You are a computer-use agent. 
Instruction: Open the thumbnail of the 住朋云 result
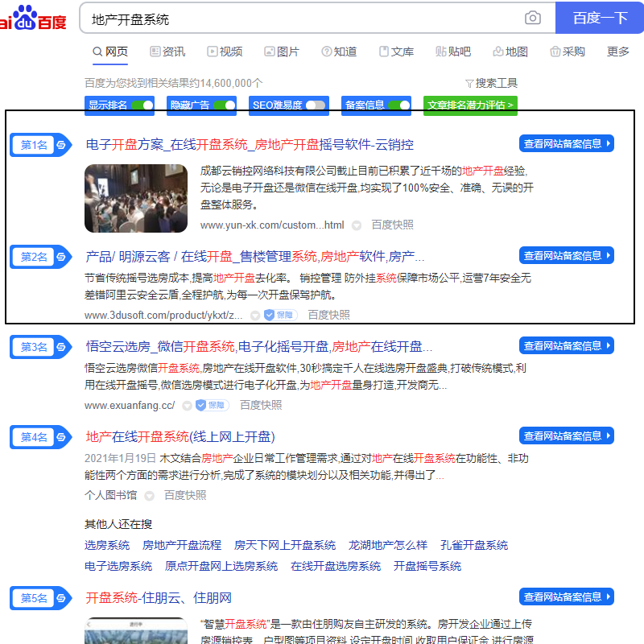tap(136, 631)
